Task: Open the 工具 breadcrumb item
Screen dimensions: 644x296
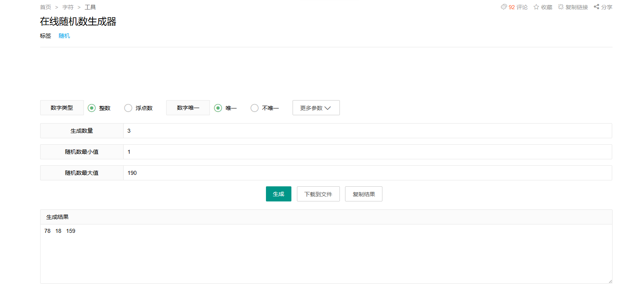Action: click(90, 7)
